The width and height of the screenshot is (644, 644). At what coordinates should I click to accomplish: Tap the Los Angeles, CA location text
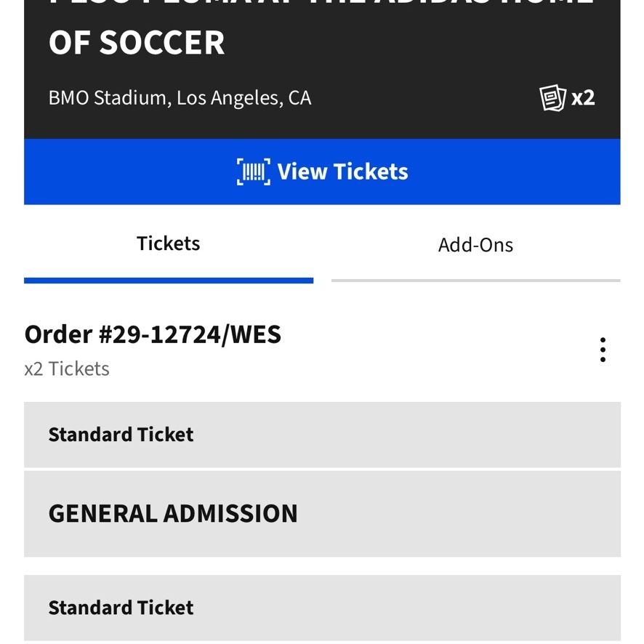pos(244,97)
